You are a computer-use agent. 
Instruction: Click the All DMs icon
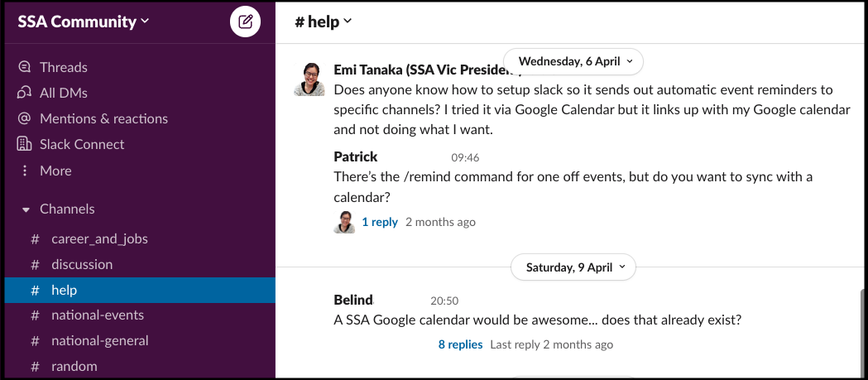[x=24, y=93]
